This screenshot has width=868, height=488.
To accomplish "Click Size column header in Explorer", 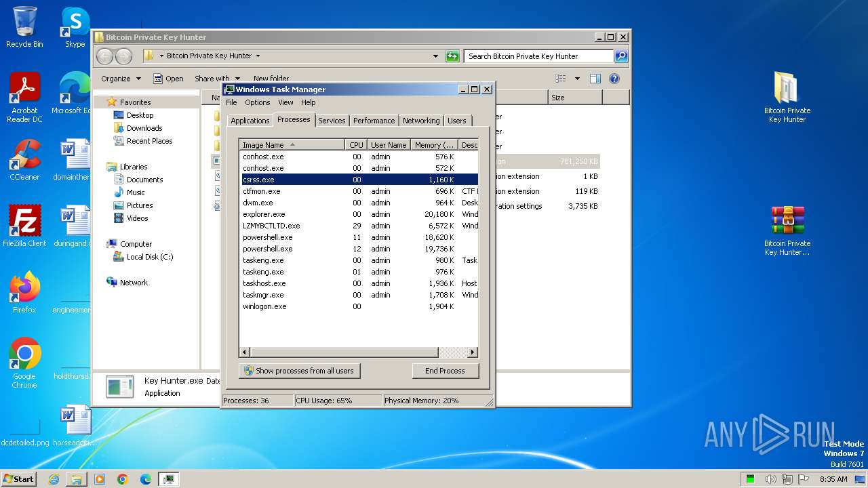I will [x=574, y=98].
